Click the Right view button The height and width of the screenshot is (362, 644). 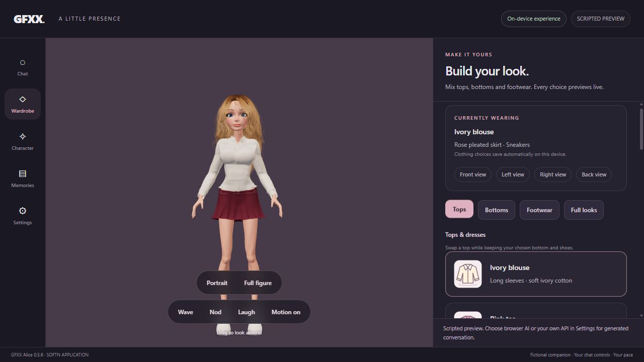pyautogui.click(x=553, y=174)
